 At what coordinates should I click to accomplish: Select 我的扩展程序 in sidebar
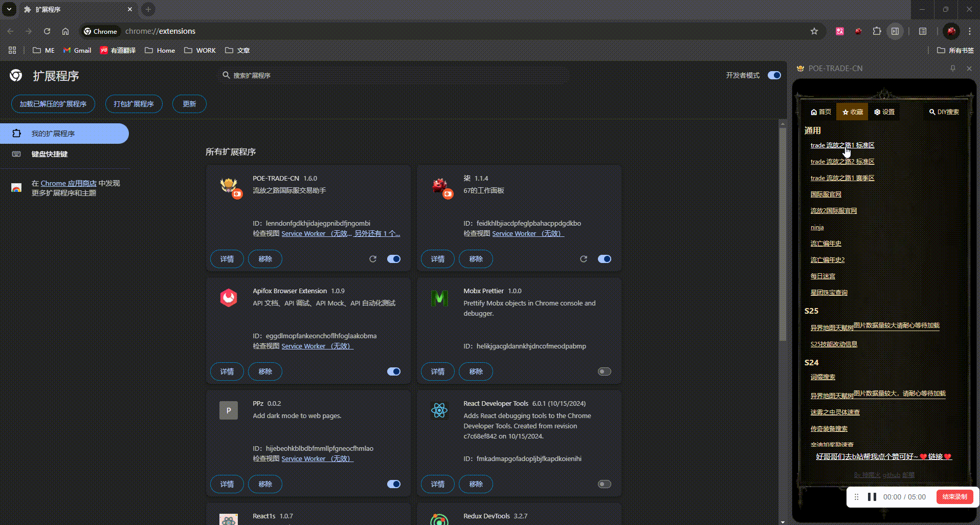tap(64, 134)
